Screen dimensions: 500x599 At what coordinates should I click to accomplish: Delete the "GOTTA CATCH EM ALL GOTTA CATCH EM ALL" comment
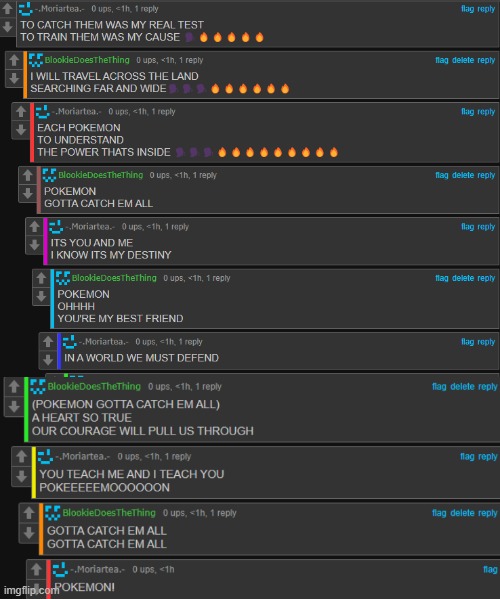click(x=463, y=513)
